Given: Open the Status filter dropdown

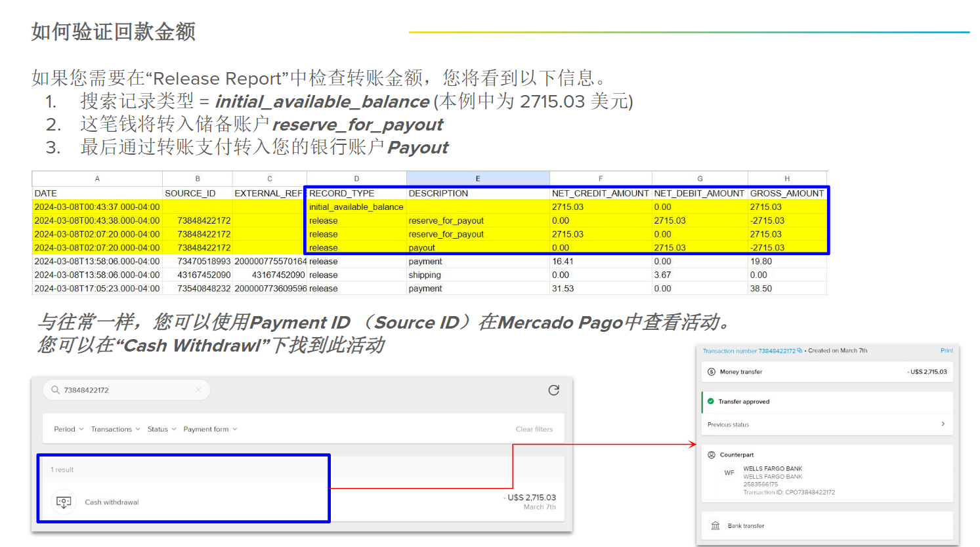Looking at the screenshot, I should [161, 429].
